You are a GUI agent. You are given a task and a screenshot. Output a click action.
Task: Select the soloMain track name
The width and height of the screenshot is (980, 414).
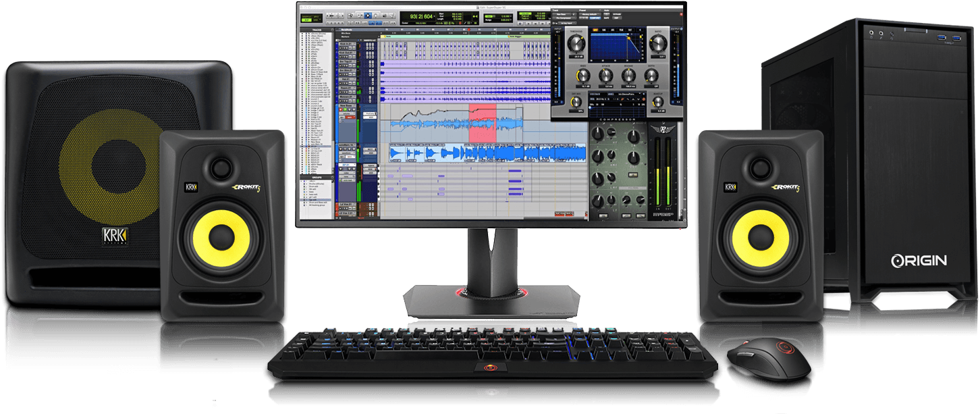pos(347,145)
